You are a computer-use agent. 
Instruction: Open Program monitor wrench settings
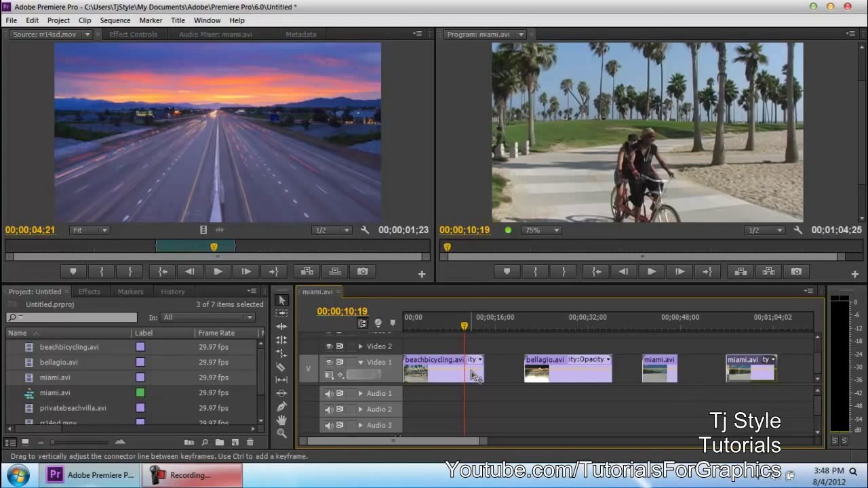click(797, 230)
